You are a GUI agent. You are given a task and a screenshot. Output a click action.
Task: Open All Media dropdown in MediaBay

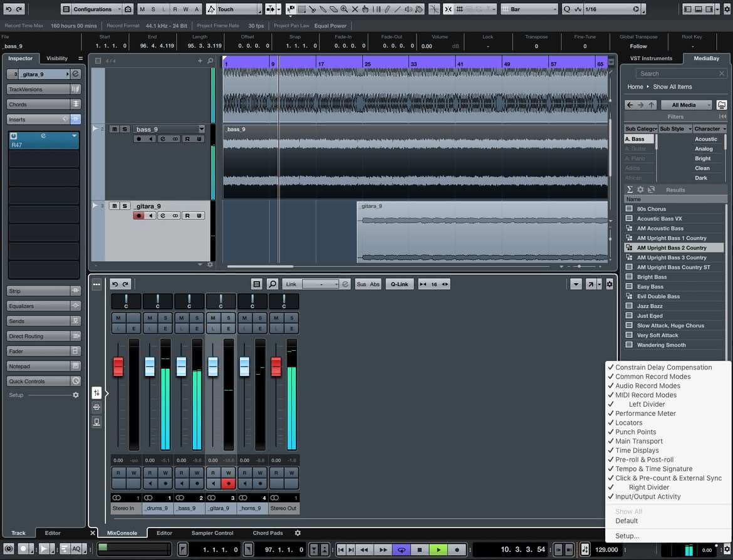(x=686, y=105)
